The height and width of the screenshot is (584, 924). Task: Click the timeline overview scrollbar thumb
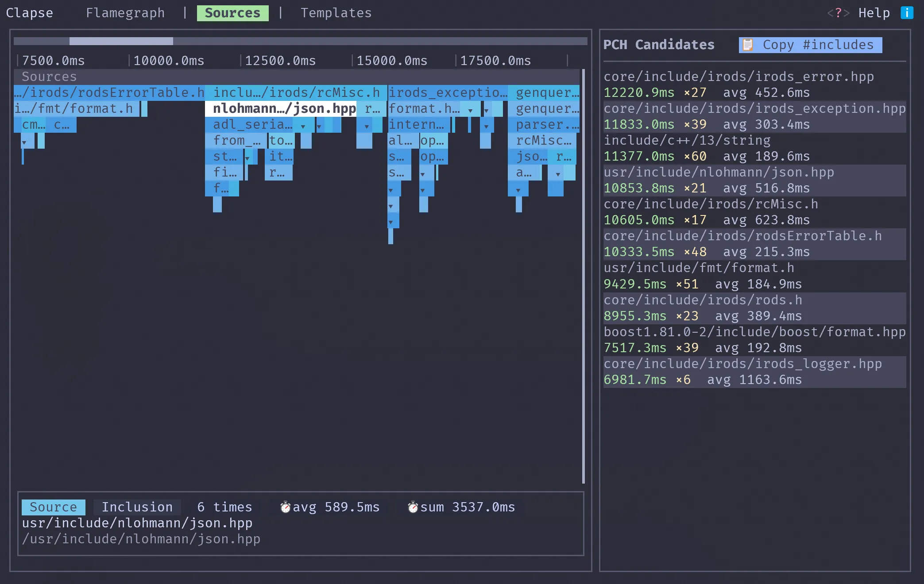tap(121, 41)
